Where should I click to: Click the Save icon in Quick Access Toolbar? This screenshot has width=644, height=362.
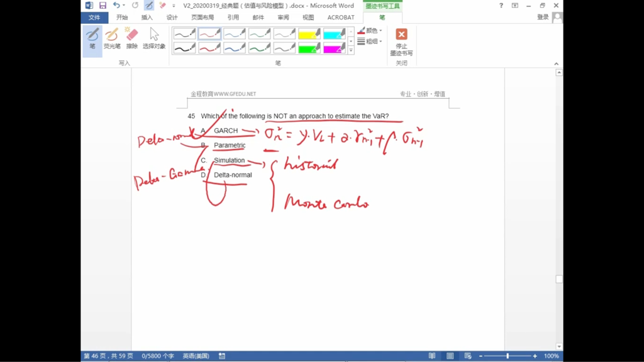pos(103,5)
